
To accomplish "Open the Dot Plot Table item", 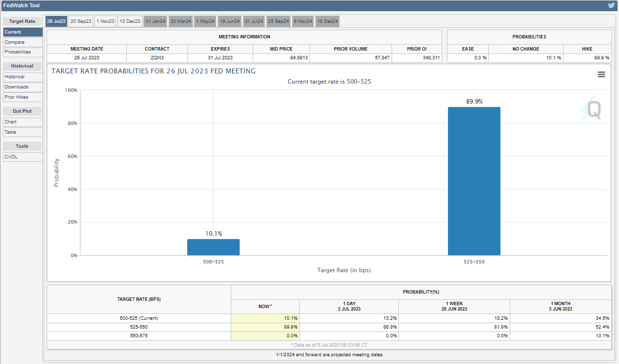I will [23, 132].
